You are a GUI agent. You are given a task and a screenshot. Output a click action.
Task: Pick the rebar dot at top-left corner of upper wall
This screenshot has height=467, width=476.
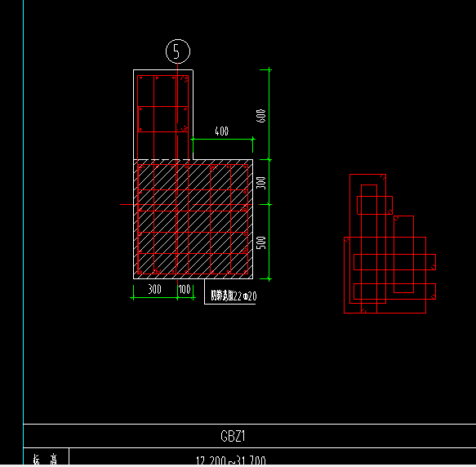[140, 78]
